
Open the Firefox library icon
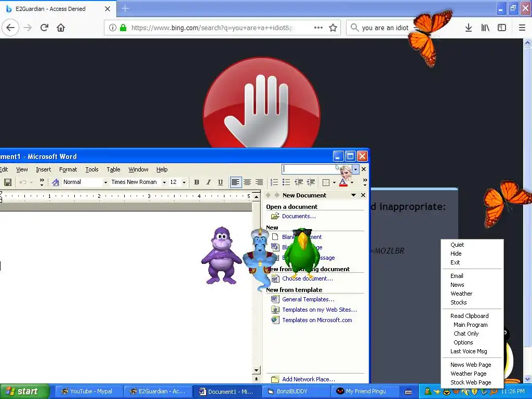click(x=485, y=28)
